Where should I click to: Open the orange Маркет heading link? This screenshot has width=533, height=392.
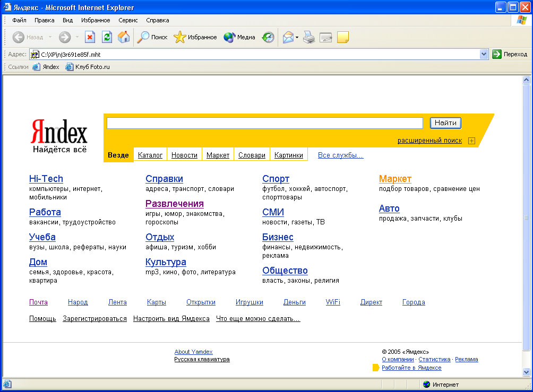coord(395,179)
